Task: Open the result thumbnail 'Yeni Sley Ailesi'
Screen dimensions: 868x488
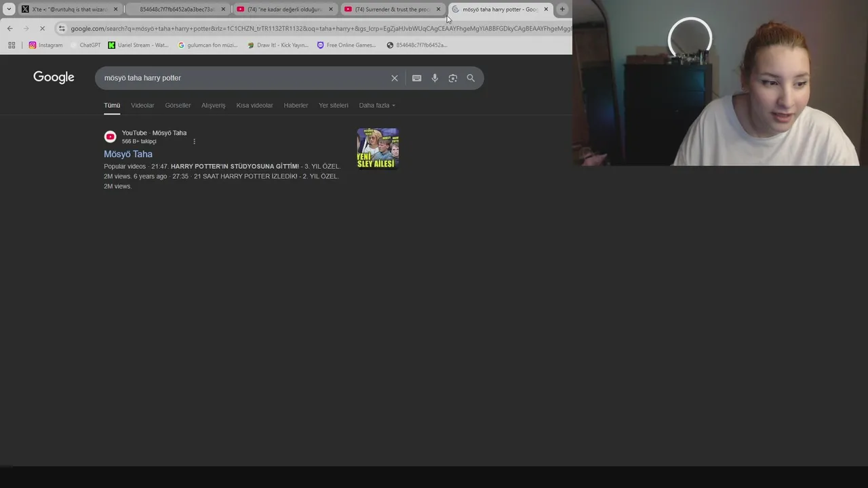Action: point(378,148)
